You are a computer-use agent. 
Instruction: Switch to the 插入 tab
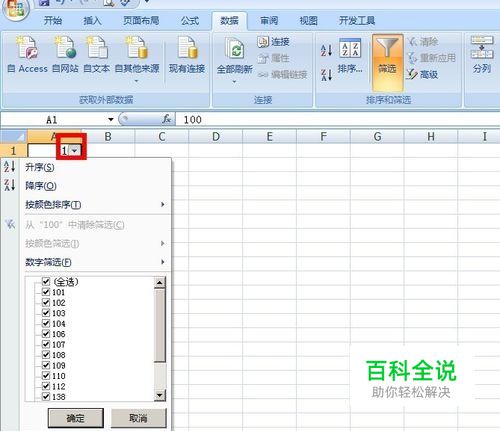(x=92, y=21)
